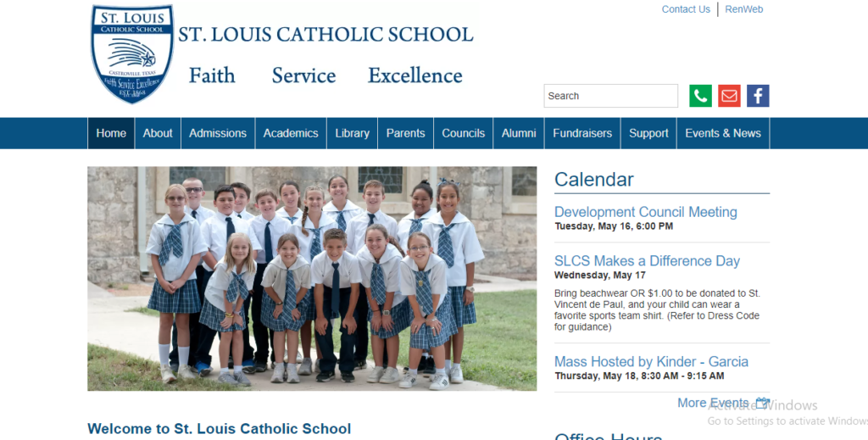868x440 pixels.
Task: Click the St. Louis Catholic School crest logo
Action: coord(132,54)
